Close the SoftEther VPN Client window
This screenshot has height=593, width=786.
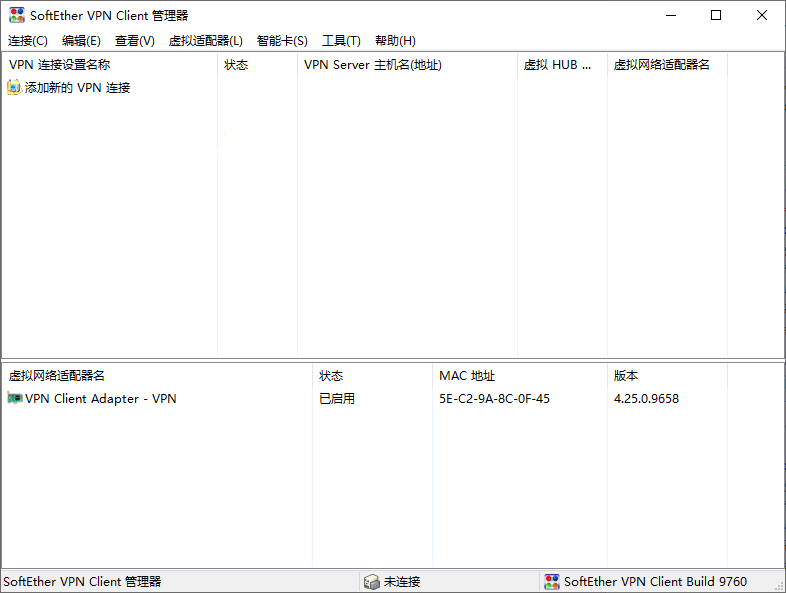click(x=761, y=16)
